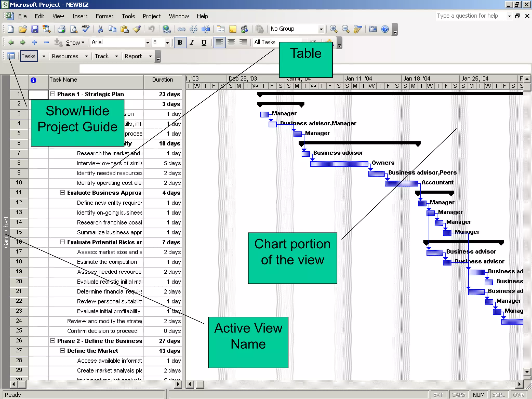
Task: Indent the task with the green right arrow
Action: pyautogui.click(x=23, y=42)
